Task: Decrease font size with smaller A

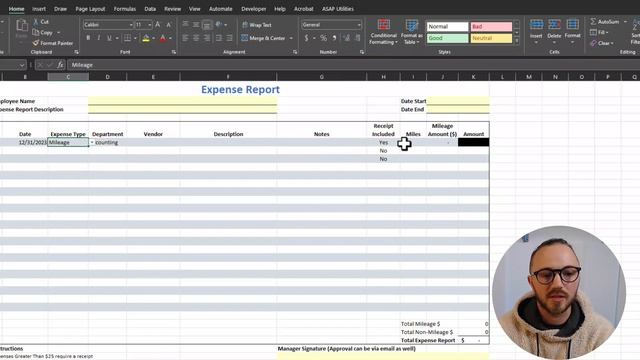Action: pyautogui.click(x=169, y=25)
